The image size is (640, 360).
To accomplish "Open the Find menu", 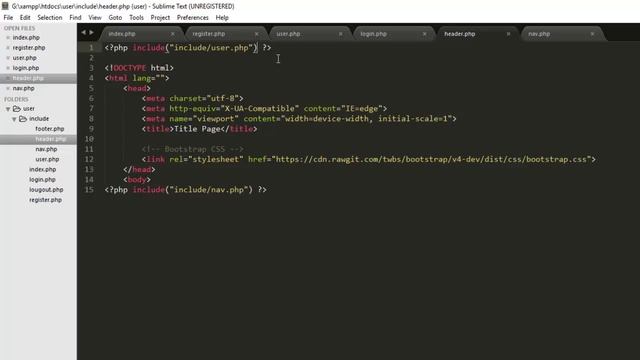I will tap(75, 18).
